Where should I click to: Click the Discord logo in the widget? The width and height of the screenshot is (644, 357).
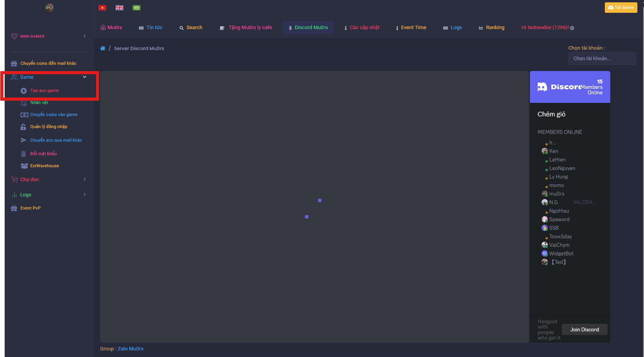pos(543,87)
